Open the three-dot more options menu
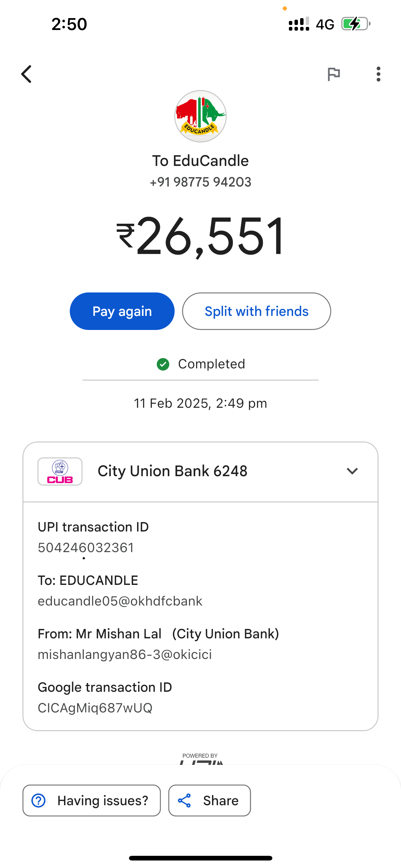The width and height of the screenshot is (401, 868). 379,74
